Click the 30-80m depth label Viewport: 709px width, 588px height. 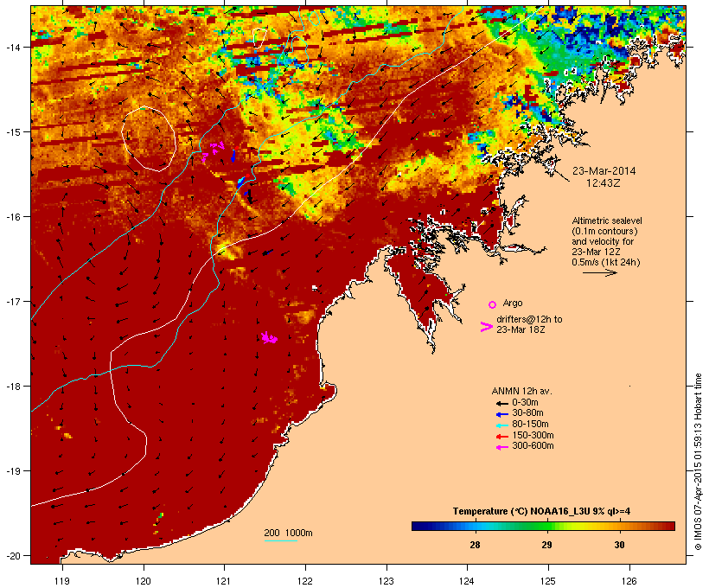point(527,413)
